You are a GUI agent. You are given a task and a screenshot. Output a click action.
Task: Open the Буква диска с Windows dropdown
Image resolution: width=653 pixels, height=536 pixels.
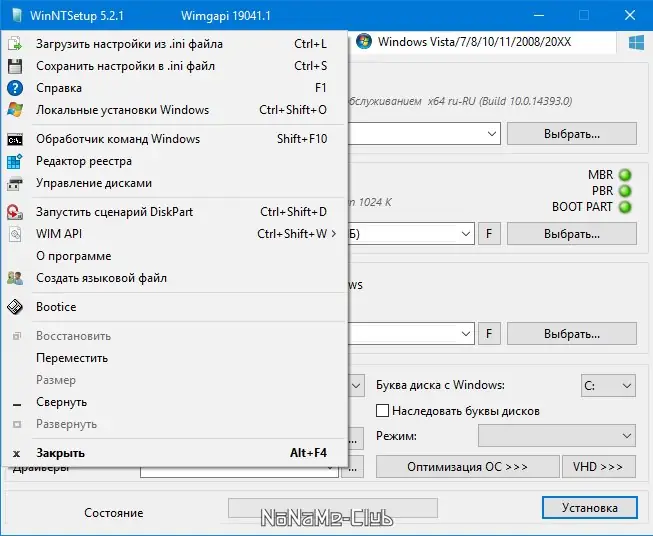coord(608,386)
